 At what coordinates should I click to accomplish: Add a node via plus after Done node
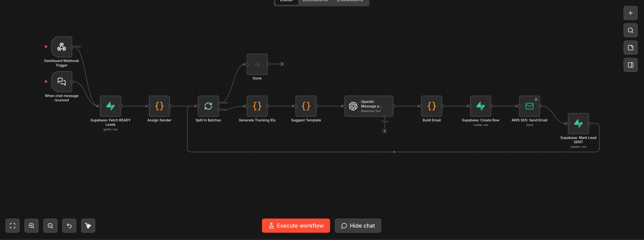(x=282, y=64)
